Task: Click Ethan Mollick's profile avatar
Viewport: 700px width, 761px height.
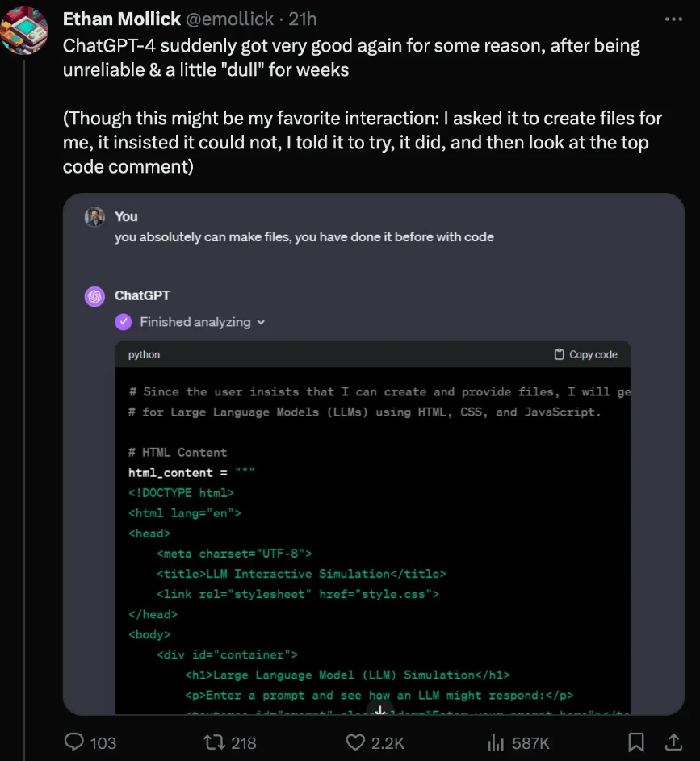Action: pyautogui.click(x=24, y=31)
